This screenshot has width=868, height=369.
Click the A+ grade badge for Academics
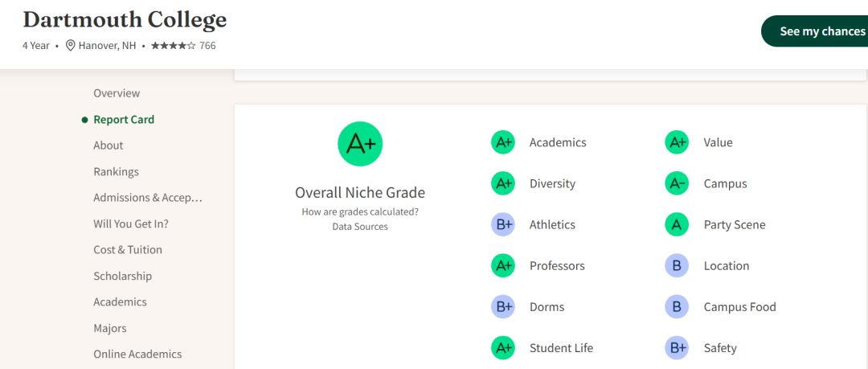point(502,142)
